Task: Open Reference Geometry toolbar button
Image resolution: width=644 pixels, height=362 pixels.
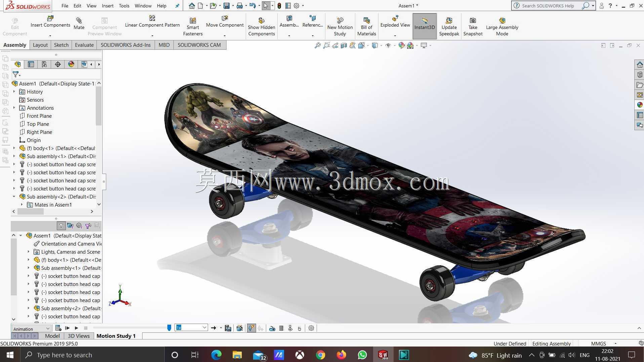Action: coord(313,21)
